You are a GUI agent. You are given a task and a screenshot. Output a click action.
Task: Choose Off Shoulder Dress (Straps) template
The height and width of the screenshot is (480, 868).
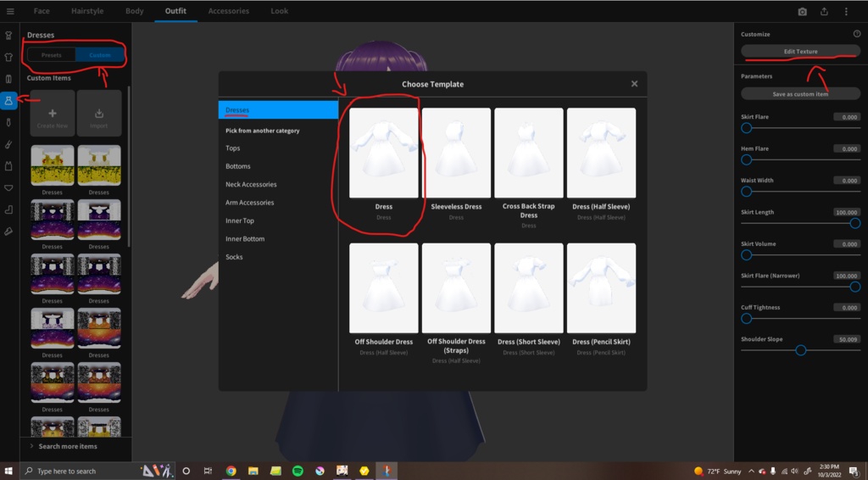[456, 287]
